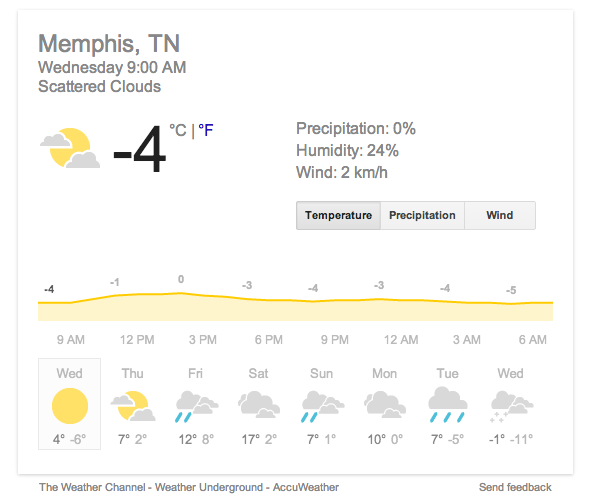
Task: Open the AccuWeather link
Action: [306, 487]
